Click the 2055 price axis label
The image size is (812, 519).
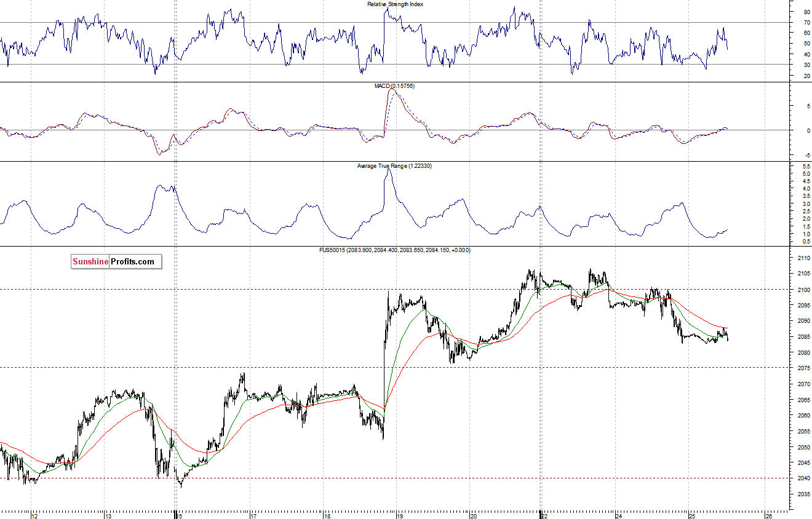[x=804, y=432]
